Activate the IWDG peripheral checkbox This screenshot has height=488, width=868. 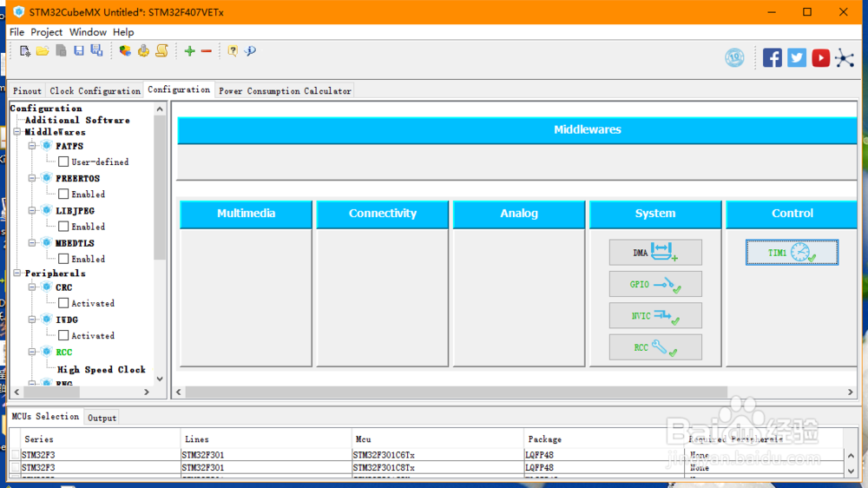pos(63,335)
